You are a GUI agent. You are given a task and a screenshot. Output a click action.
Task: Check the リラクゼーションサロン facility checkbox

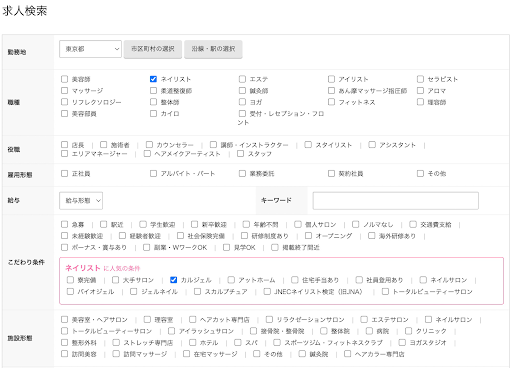click(269, 319)
